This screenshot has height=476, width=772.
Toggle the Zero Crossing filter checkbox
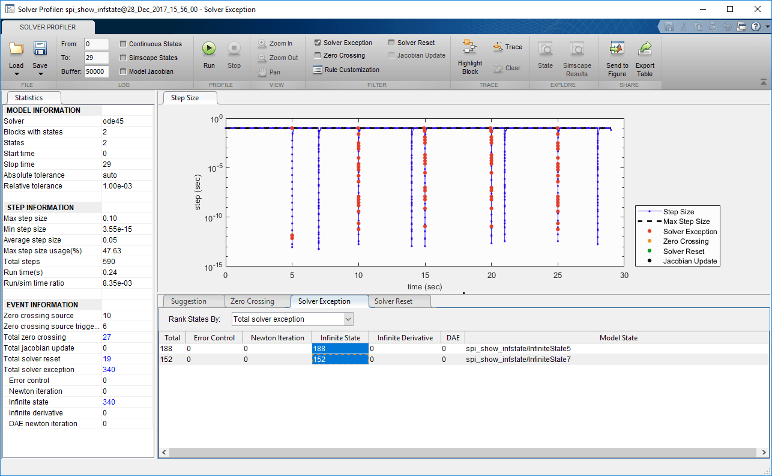318,56
